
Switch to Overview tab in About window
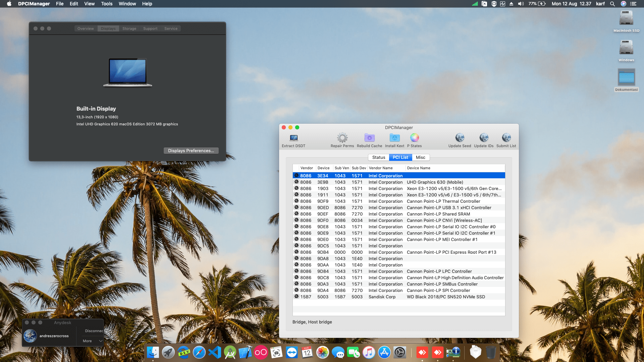point(86,28)
